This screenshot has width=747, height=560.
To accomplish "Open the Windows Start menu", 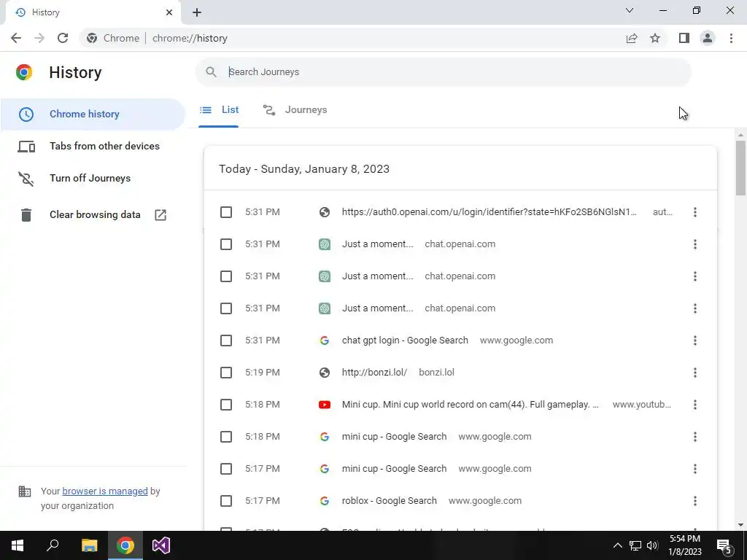I will point(18,545).
